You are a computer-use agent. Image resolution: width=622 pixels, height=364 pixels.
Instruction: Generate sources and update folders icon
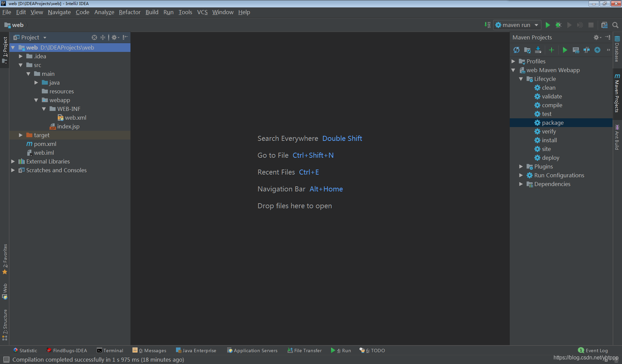coord(527,50)
